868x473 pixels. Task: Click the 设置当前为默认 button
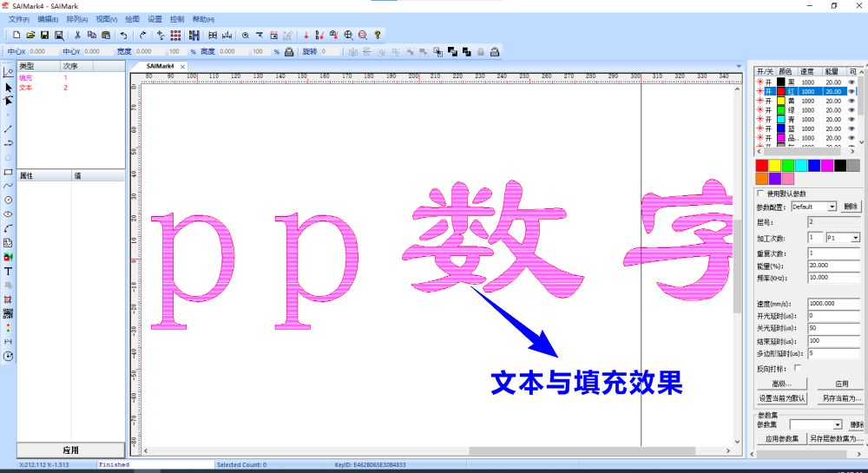click(782, 398)
